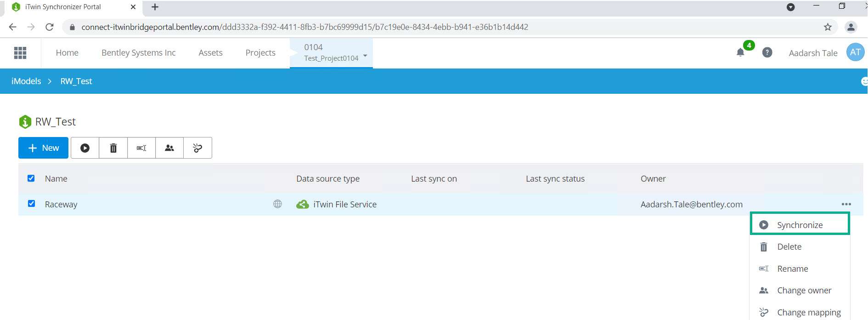Bookmark this page with star icon
This screenshot has width=868, height=320.
[x=828, y=27]
